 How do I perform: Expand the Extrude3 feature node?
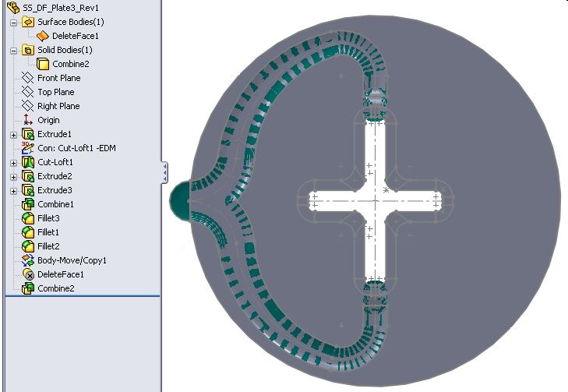pyautogui.click(x=13, y=191)
